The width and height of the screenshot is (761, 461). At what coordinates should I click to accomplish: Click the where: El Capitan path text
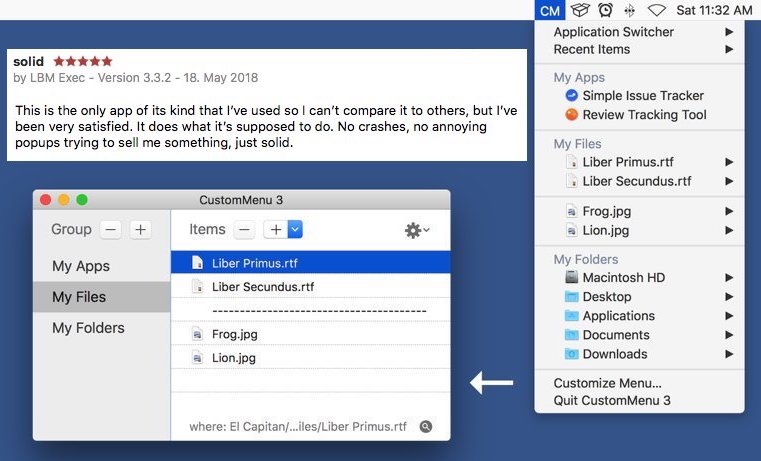(298, 427)
